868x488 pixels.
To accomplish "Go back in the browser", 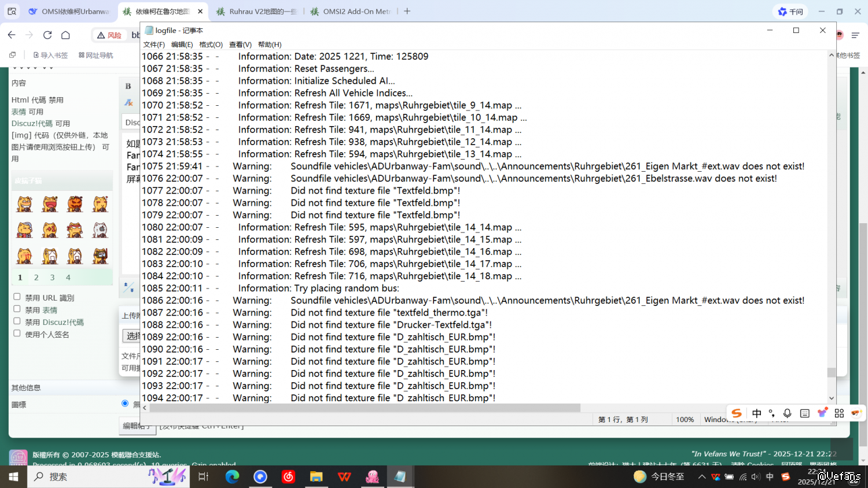I will 12,35.
